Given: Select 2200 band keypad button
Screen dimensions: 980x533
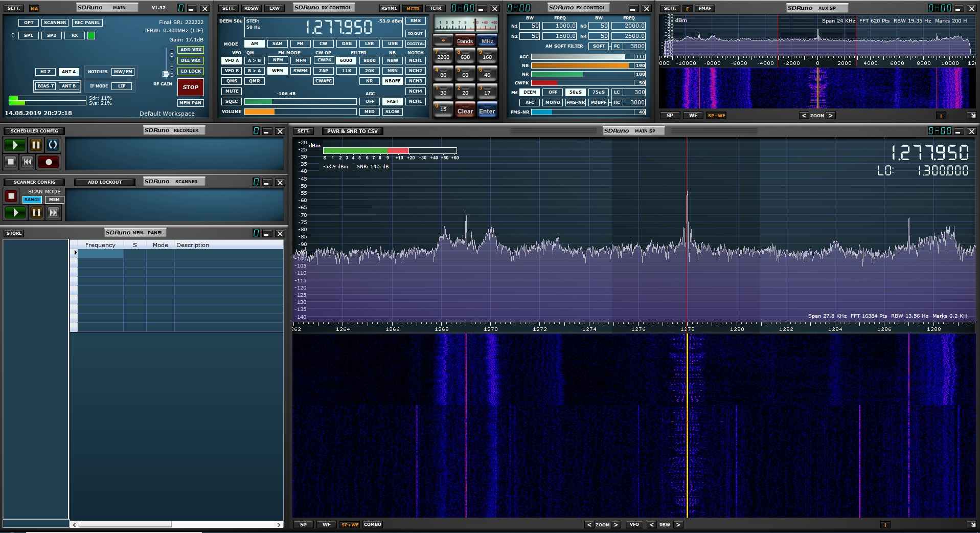Looking at the screenshot, I should click(443, 55).
